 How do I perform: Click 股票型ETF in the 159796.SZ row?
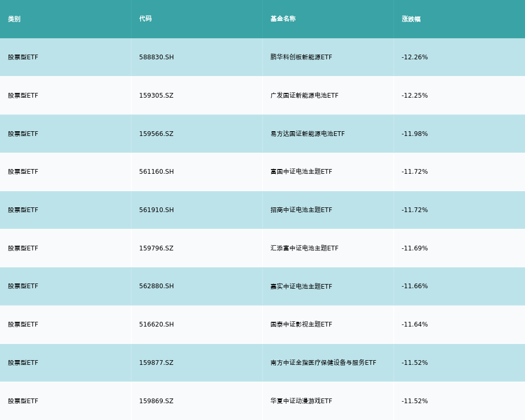(23, 248)
